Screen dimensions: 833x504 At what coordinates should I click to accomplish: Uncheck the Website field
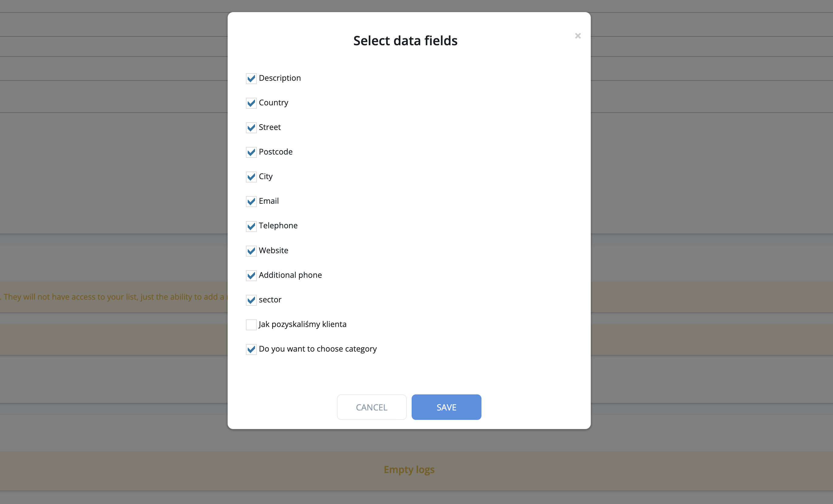click(251, 251)
